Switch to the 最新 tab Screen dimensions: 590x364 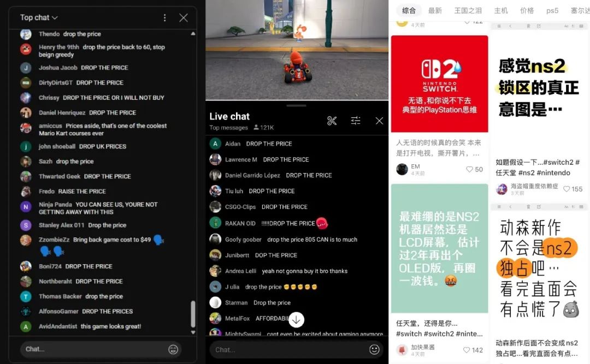point(435,11)
